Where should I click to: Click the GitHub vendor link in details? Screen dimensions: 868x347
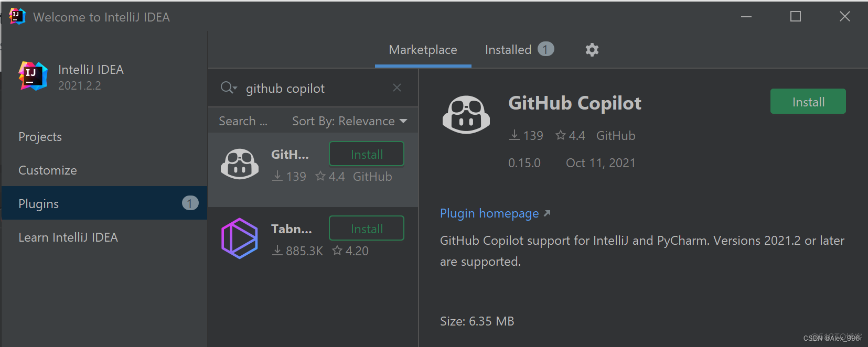[616, 136]
